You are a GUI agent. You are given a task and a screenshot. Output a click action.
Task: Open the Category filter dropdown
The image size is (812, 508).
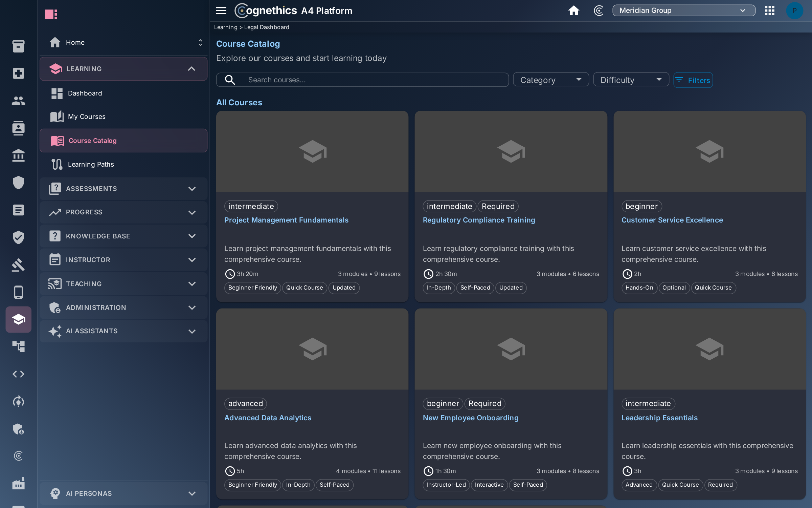point(551,80)
